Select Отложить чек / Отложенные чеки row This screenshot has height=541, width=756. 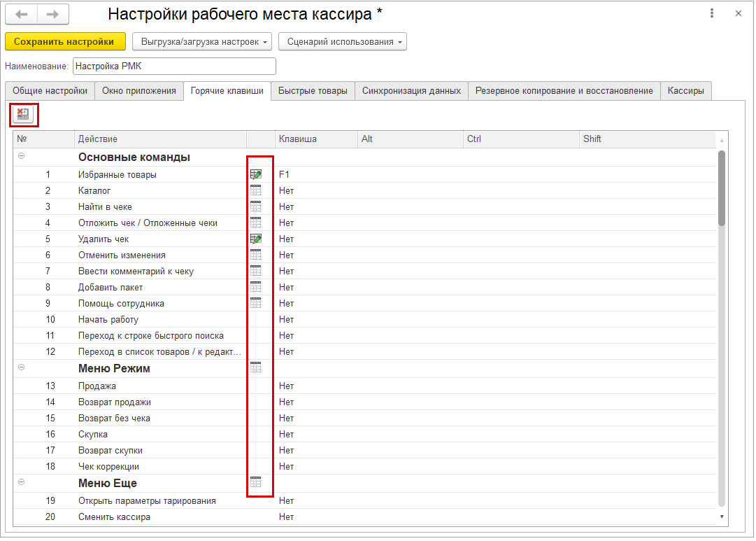coord(365,223)
